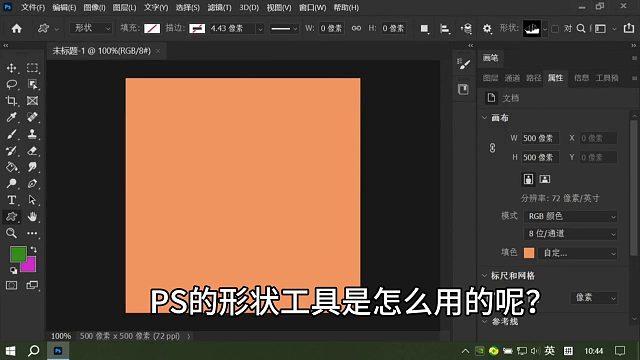
Task: Set canvas to landscape orientation
Action: (x=545, y=179)
